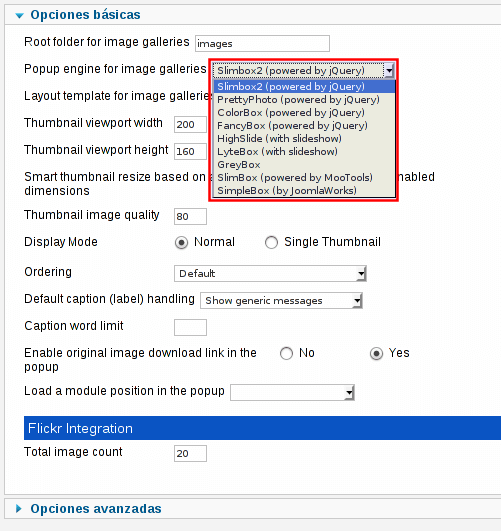501x531 pixels.
Task: Select PrettyPhoto (powered by jQuery) option
Action: [x=298, y=100]
